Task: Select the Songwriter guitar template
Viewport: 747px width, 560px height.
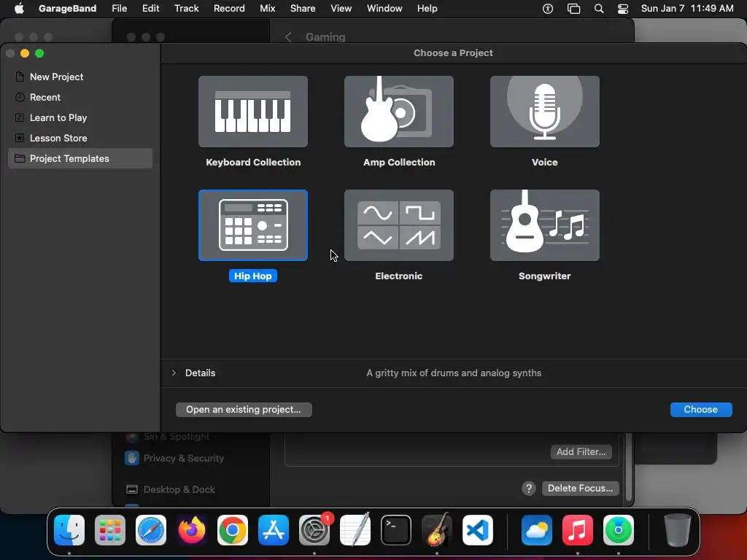Action: (544, 225)
